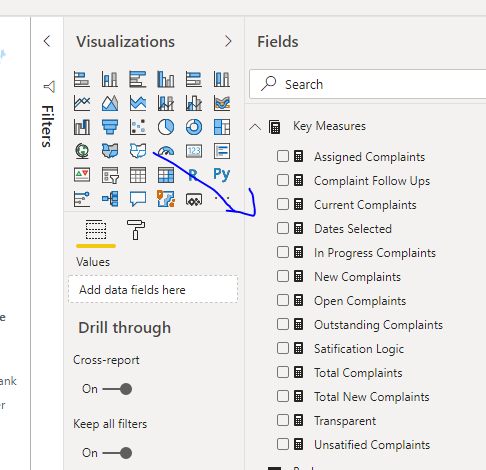Select the clustered column chart visual

(166, 79)
